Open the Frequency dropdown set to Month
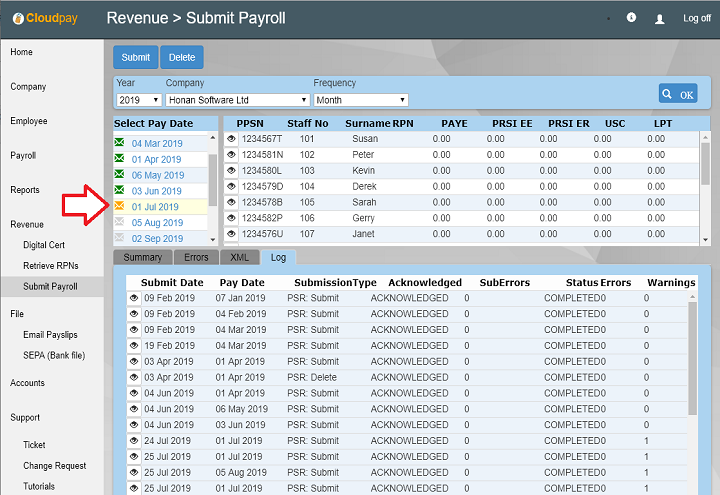 [x=360, y=100]
